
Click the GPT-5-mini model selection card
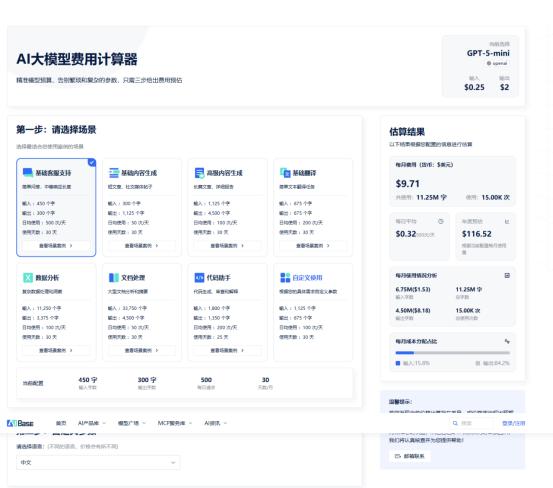tap(480, 66)
